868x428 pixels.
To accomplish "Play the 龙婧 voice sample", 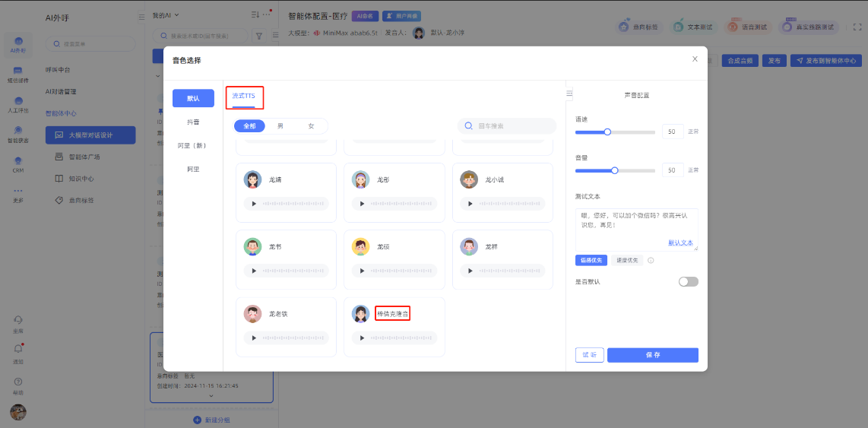I will [x=253, y=204].
